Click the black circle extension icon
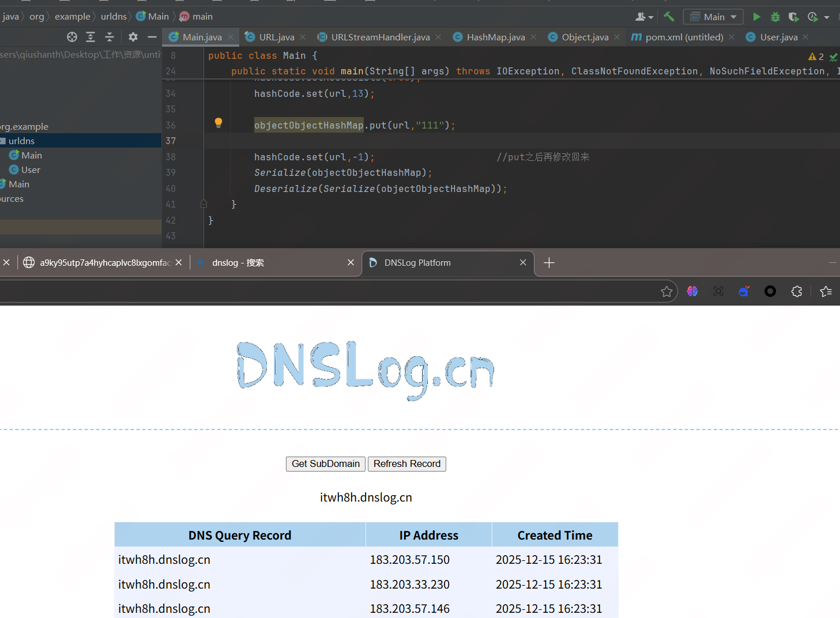 coord(770,291)
